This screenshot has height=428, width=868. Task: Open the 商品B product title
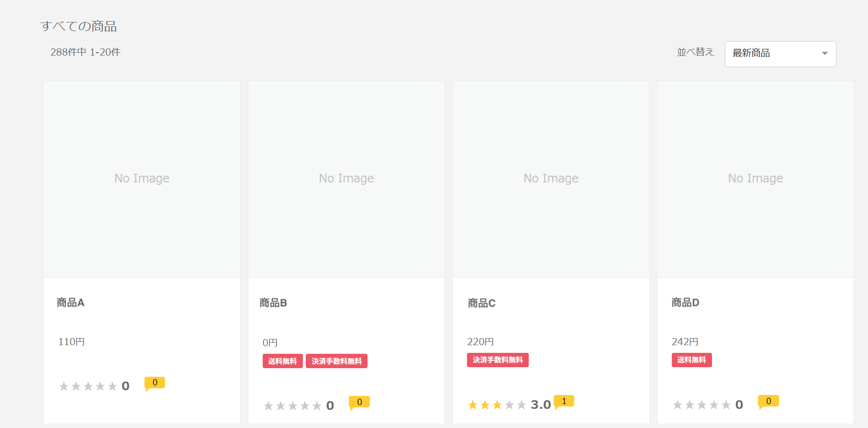click(273, 303)
